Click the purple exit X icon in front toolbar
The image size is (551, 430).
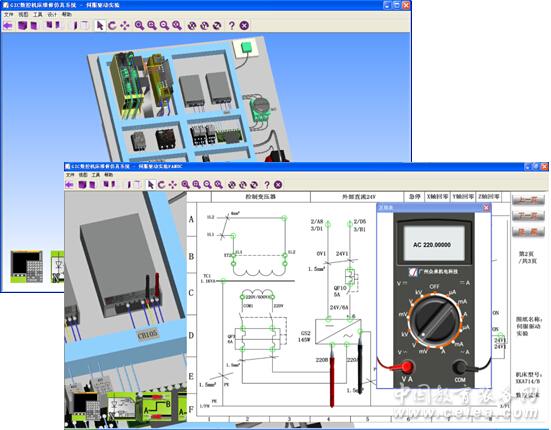pos(278,184)
